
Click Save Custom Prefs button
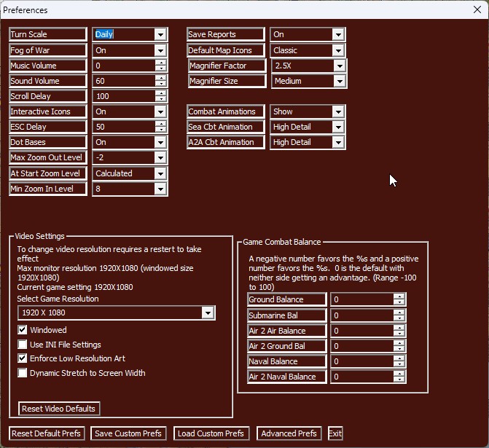128,433
